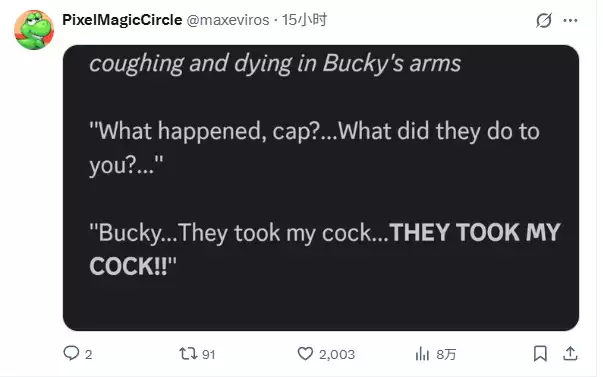Bookmark this post

point(540,353)
